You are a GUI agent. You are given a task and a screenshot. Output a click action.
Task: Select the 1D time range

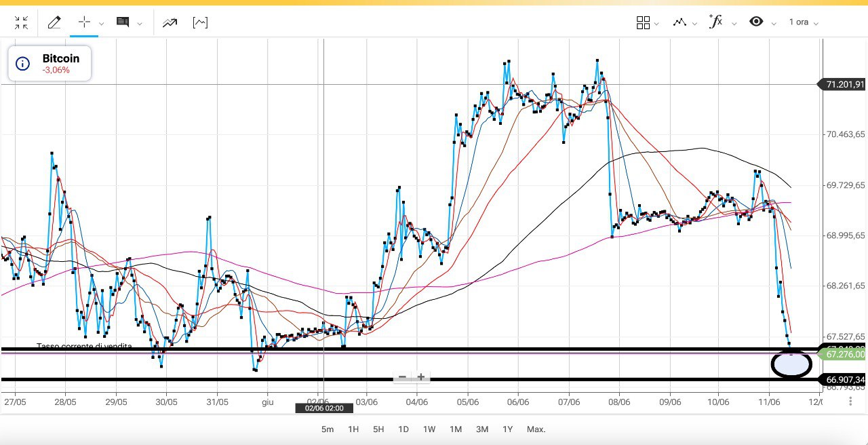click(403, 429)
